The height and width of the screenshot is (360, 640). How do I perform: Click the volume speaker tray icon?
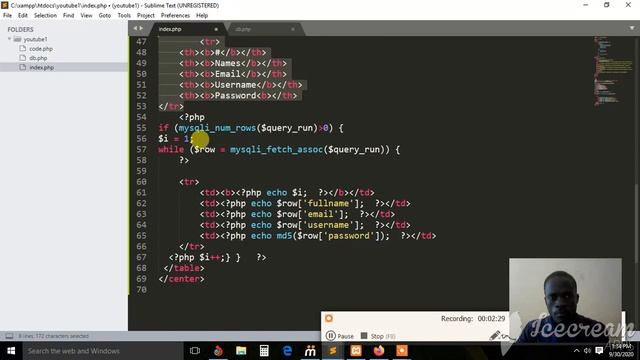pos(587,351)
